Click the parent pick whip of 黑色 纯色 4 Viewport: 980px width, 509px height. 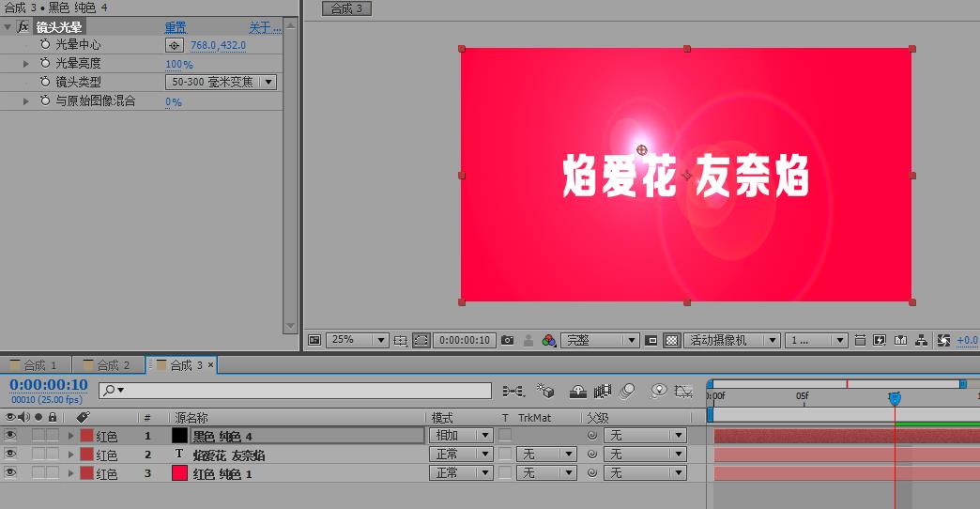point(592,435)
